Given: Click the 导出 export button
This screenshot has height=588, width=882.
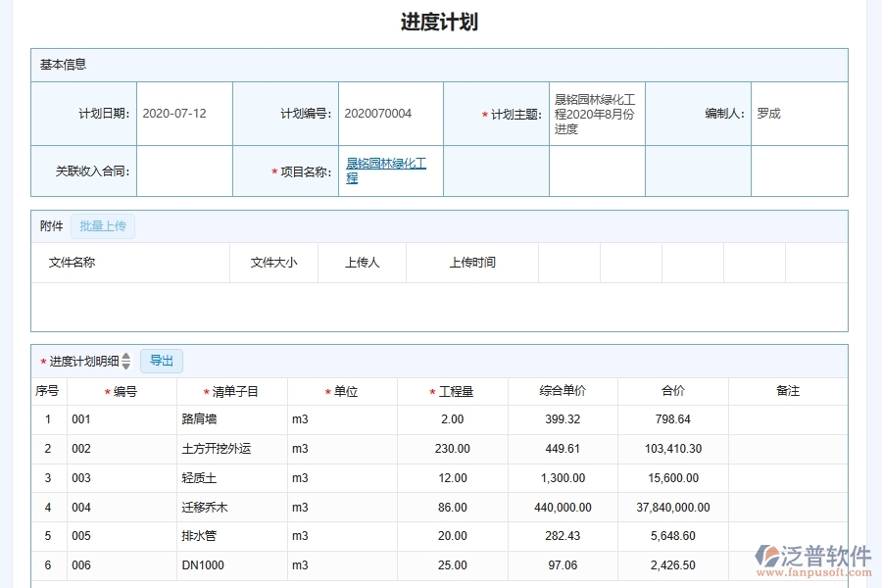Looking at the screenshot, I should (x=162, y=361).
